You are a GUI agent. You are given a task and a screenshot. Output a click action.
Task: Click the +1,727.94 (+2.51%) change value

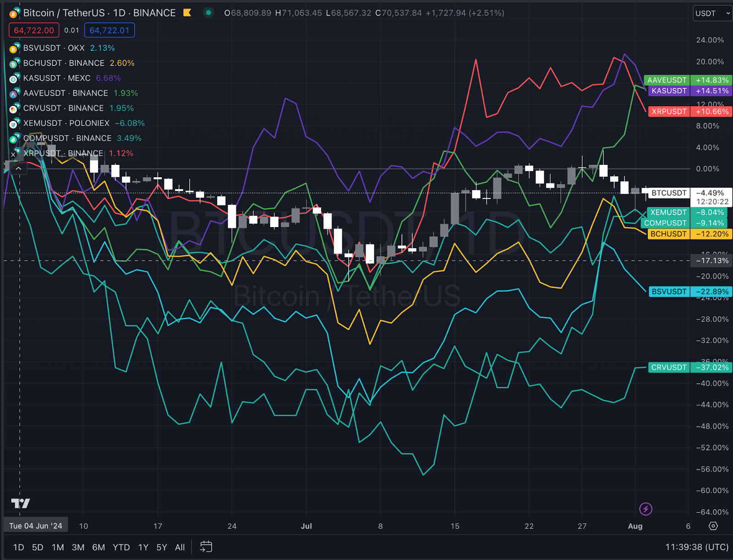[x=465, y=13]
